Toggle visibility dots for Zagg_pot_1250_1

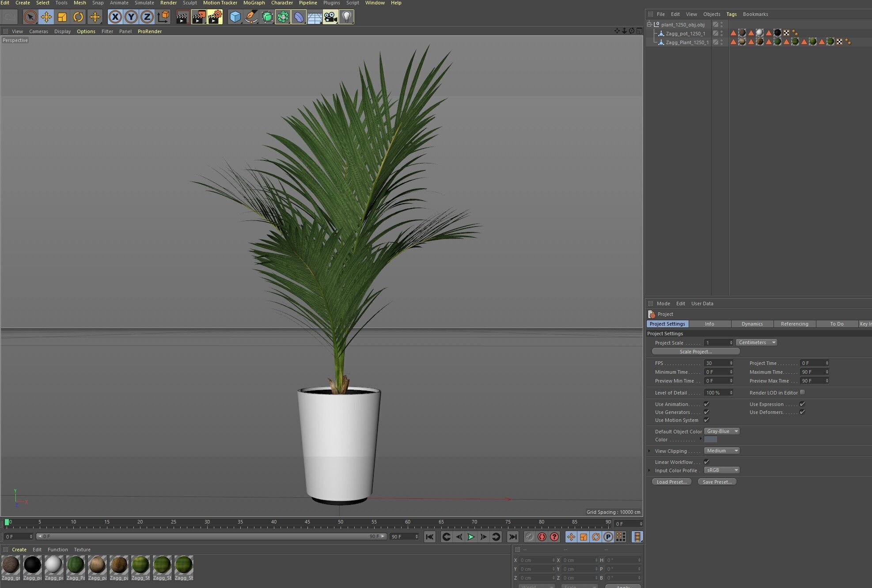click(x=722, y=33)
